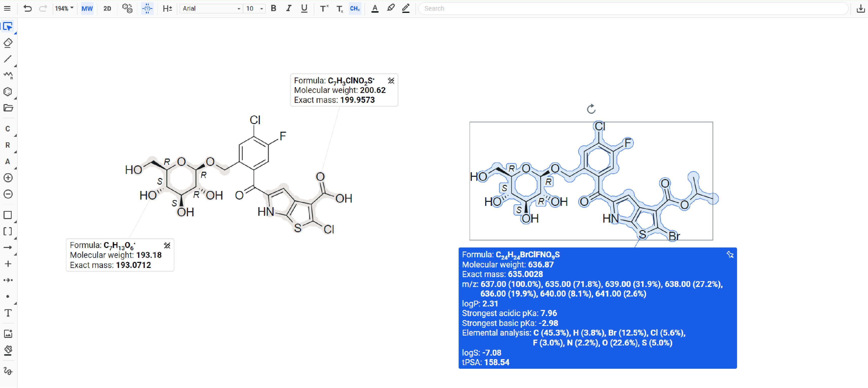The height and width of the screenshot is (388, 868).
Task: Select the ring template tool
Action: [8, 92]
